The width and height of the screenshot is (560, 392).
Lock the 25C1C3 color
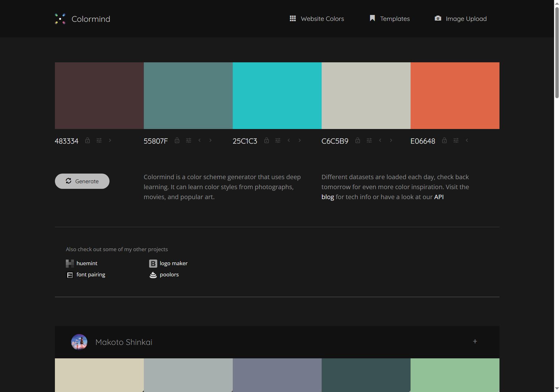(266, 141)
